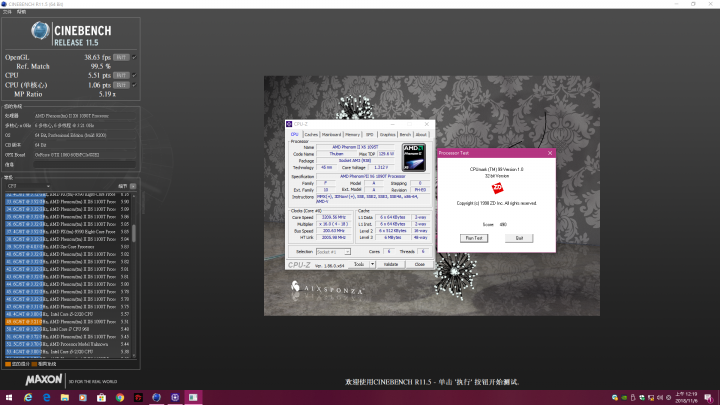Screen dimensions: 720x405
Task: Switch to CPU-Z Memory tab
Action: pyautogui.click(x=352, y=135)
